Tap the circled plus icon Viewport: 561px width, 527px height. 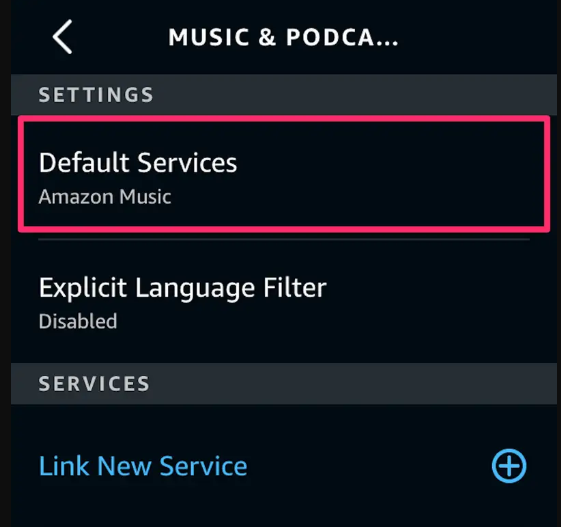click(509, 466)
